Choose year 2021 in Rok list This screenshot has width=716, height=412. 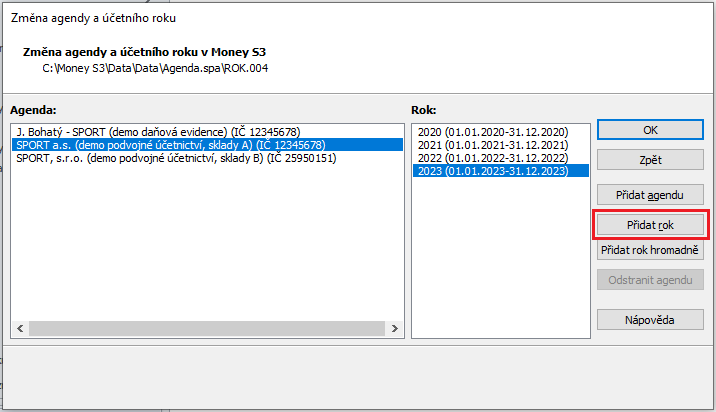(500, 145)
